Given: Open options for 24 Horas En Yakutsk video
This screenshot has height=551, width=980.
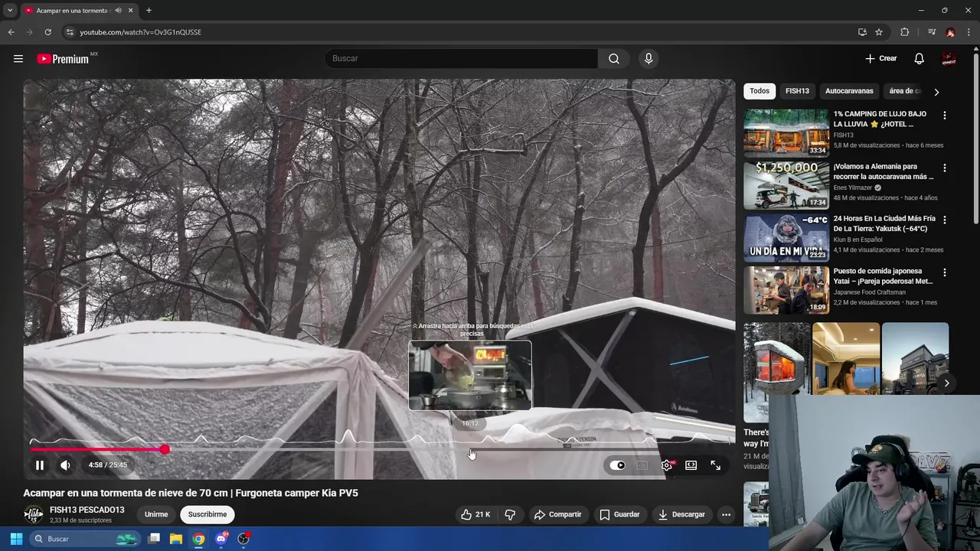Looking at the screenshot, I should (x=944, y=220).
